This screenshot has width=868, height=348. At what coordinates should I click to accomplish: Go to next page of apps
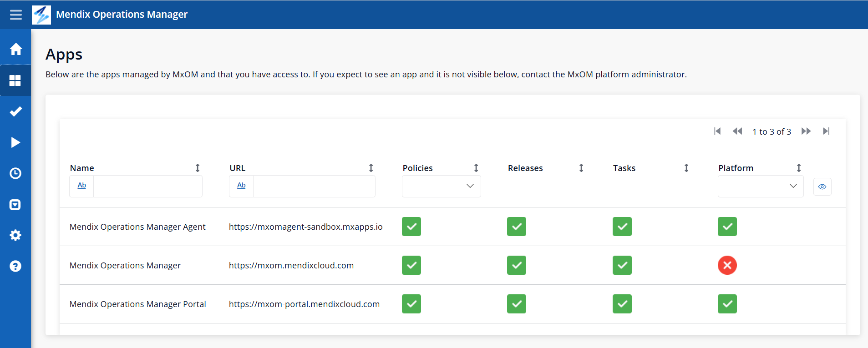(806, 131)
